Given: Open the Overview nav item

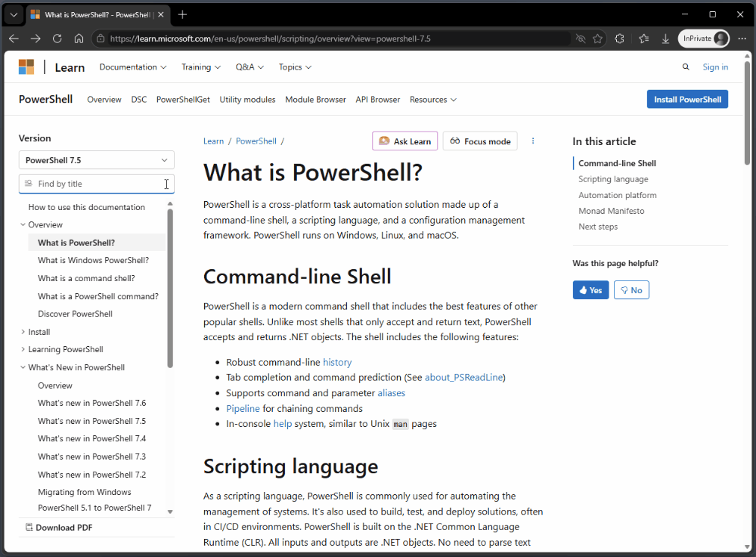Looking at the screenshot, I should 104,99.
